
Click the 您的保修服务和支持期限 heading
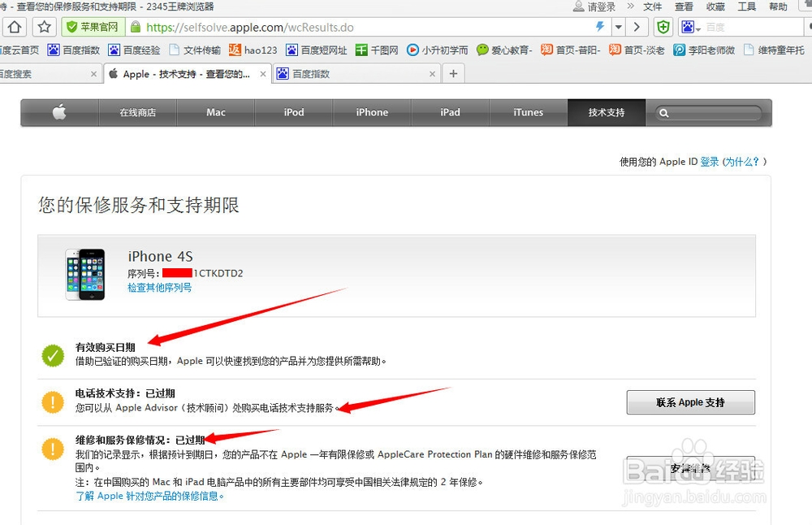[139, 206]
